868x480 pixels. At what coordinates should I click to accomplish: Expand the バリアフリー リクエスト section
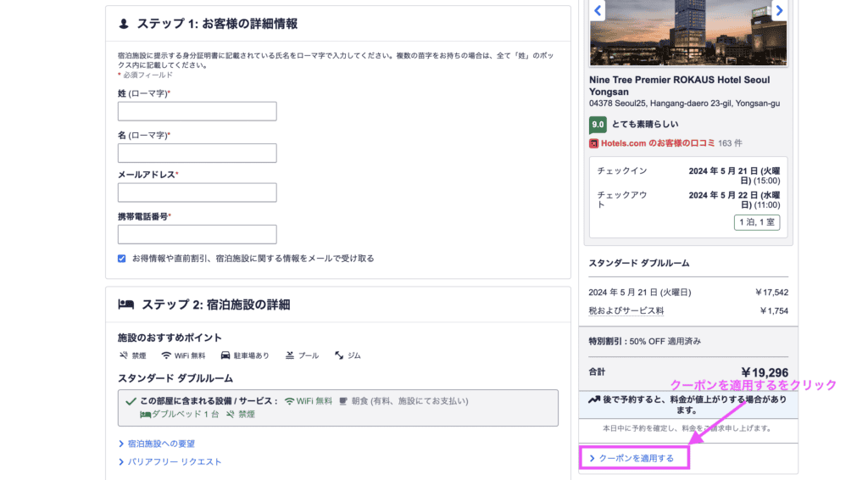coord(174,462)
